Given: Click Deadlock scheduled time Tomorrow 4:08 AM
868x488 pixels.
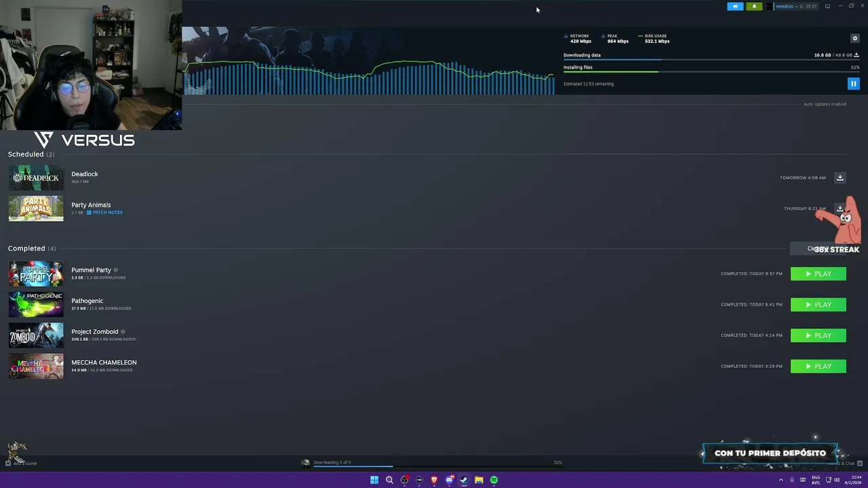Looking at the screenshot, I should pyautogui.click(x=803, y=178).
